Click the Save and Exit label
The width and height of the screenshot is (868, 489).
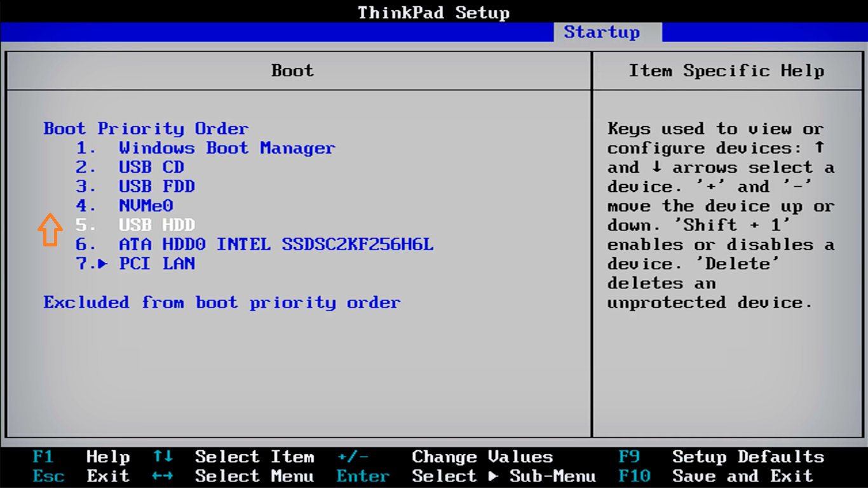tap(742, 476)
